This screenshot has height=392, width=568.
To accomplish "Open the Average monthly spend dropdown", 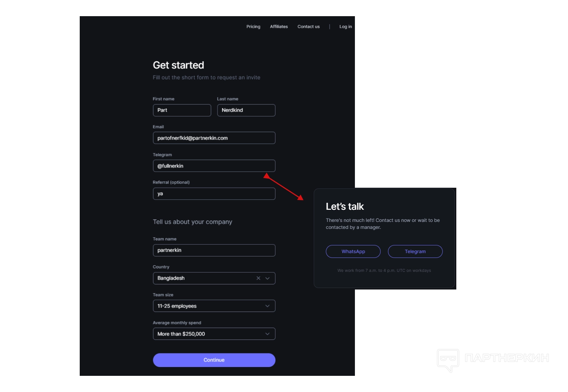I will click(214, 334).
